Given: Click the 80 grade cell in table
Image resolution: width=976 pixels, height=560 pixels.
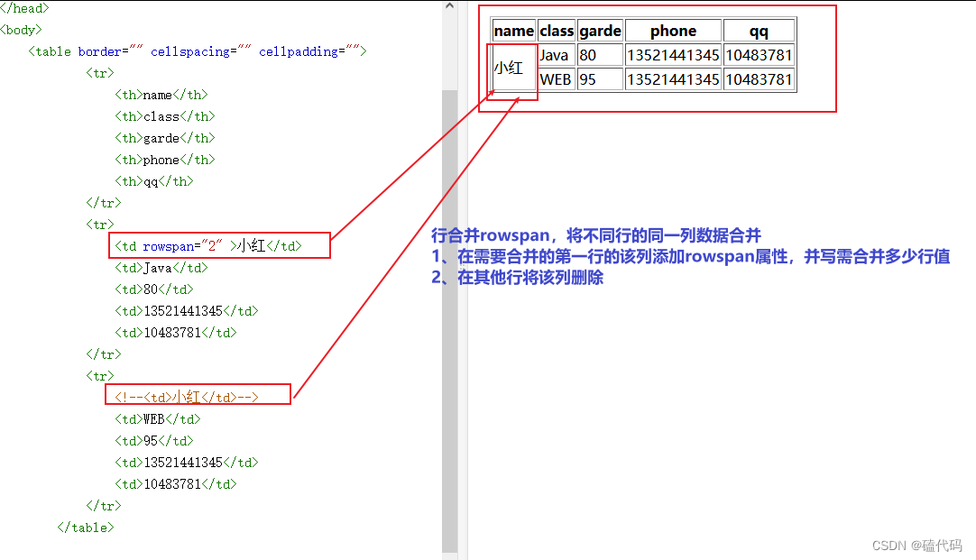Looking at the screenshot, I should click(600, 55).
